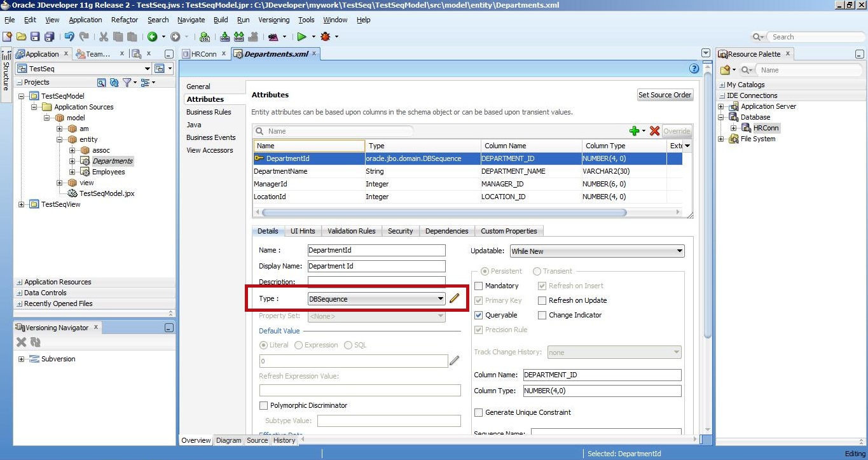Click the filter funnel icon in Projects header
The width and height of the screenshot is (868, 460).
(127, 82)
